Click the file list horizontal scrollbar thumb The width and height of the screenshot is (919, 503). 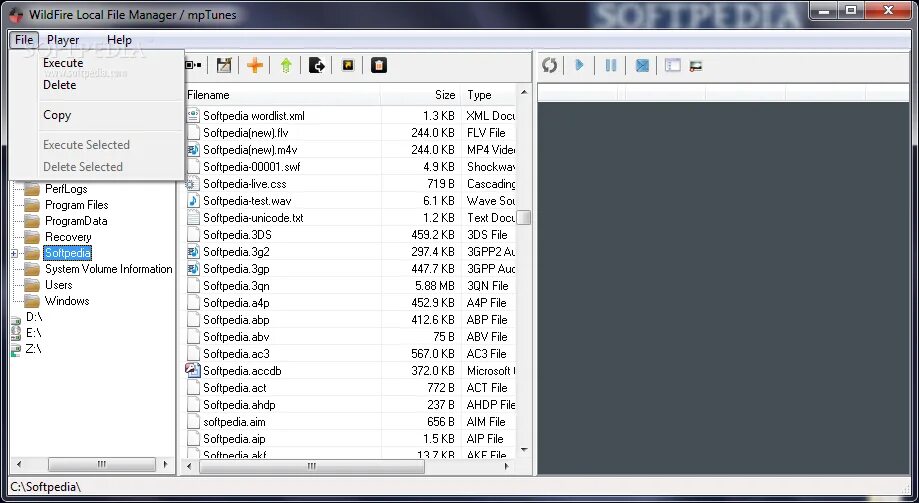tap(312, 467)
